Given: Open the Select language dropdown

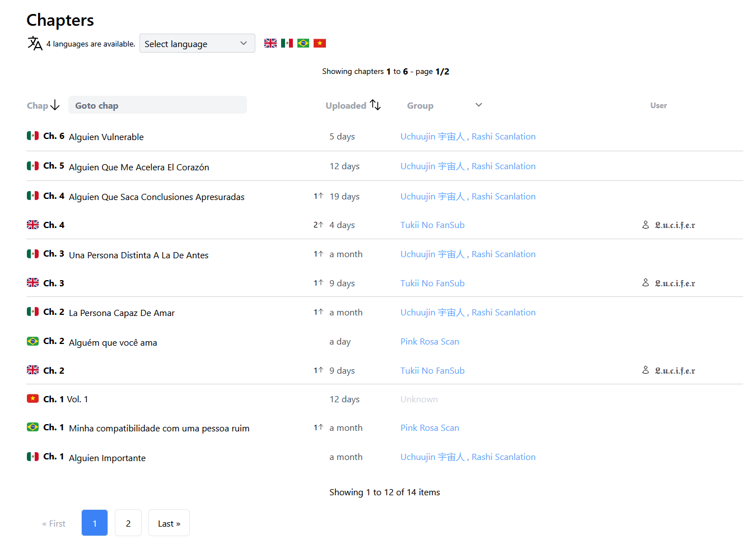Looking at the screenshot, I should click(x=197, y=44).
